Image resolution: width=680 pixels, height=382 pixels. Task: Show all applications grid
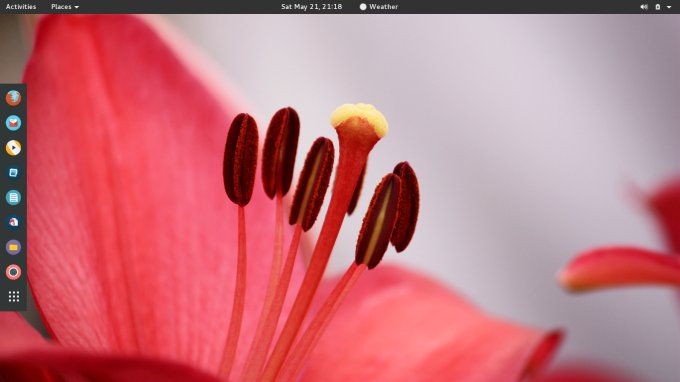pos(13,297)
